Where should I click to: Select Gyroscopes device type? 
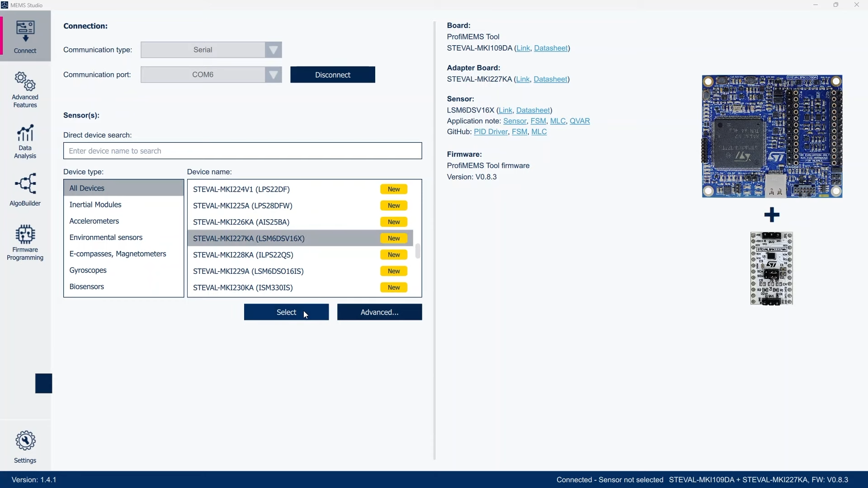click(88, 270)
